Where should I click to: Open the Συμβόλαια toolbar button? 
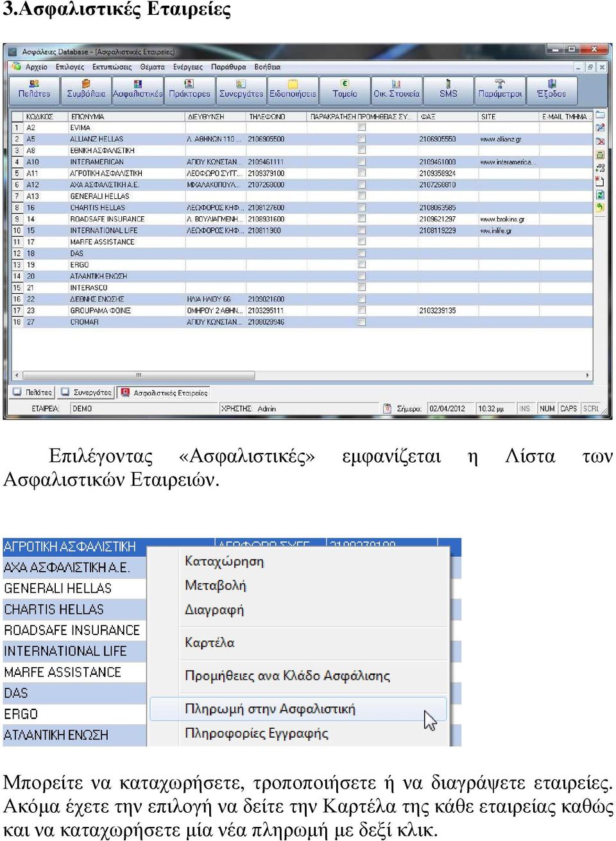pyautogui.click(x=86, y=89)
